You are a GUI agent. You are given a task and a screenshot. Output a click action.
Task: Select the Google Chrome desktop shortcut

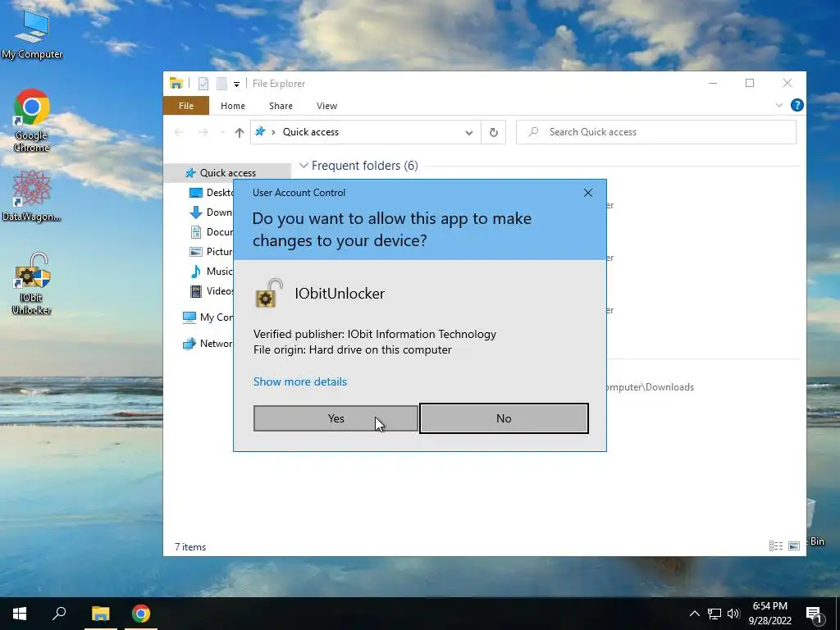point(32,121)
